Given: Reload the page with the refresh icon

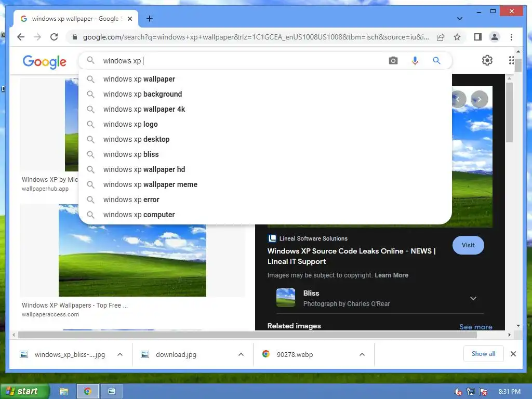Looking at the screenshot, I should pos(54,37).
